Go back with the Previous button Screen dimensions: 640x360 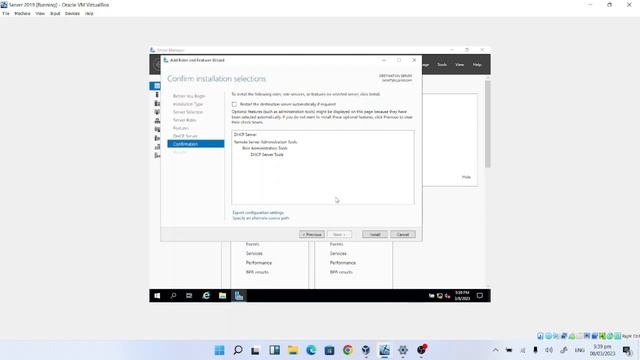pyautogui.click(x=312, y=234)
